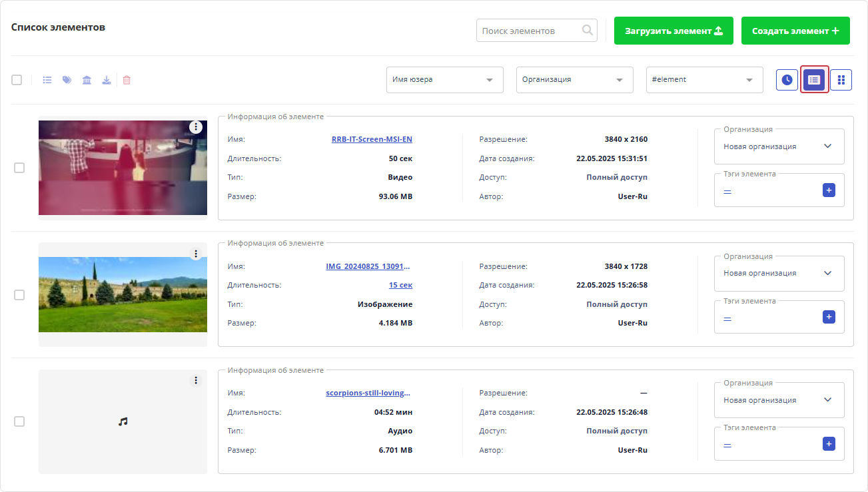Click the bulk list icon in toolbar
Viewport: 868px width, 492px height.
47,80
